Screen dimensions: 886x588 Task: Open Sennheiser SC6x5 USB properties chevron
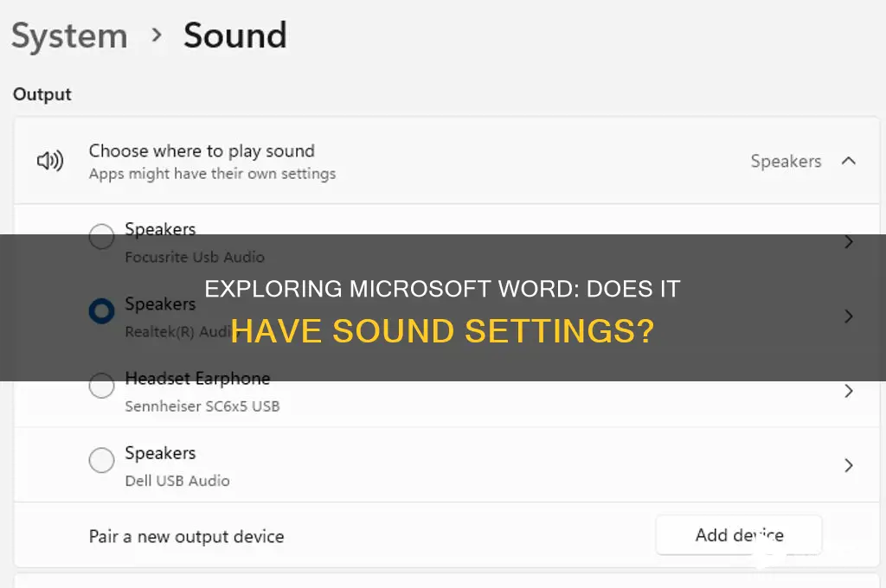848,391
